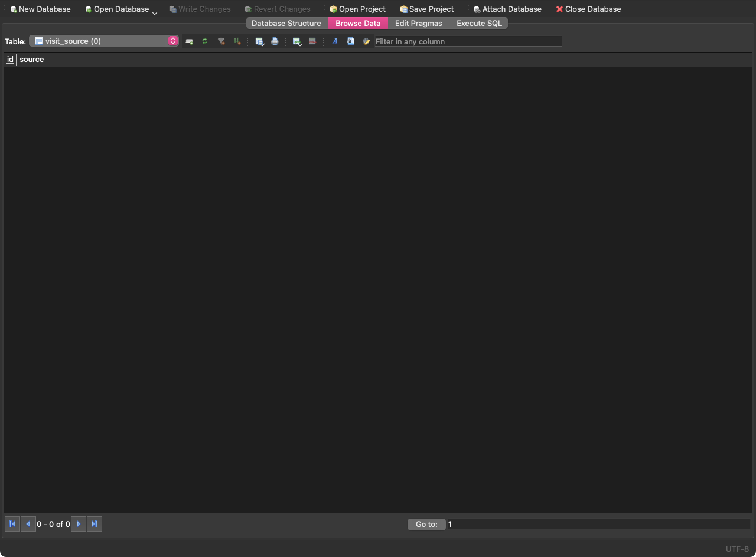Click the insert new record icon
Viewport: 756px width, 557px height.
[x=189, y=41]
